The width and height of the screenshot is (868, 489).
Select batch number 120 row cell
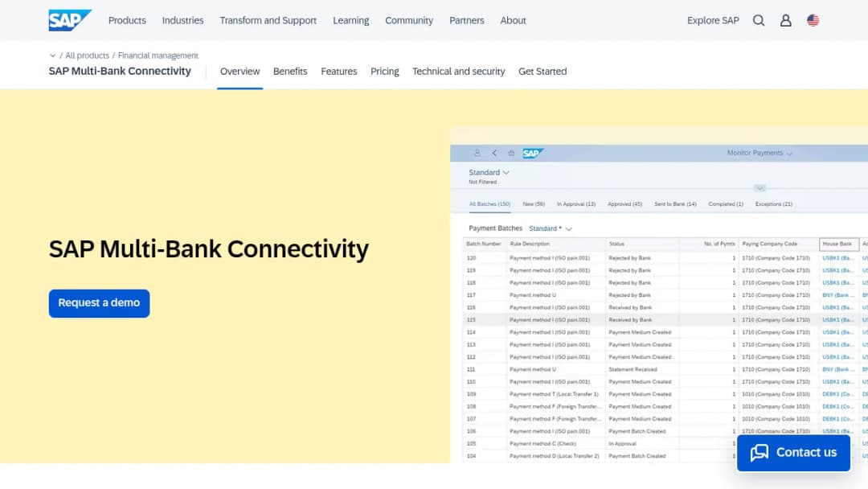(x=471, y=258)
